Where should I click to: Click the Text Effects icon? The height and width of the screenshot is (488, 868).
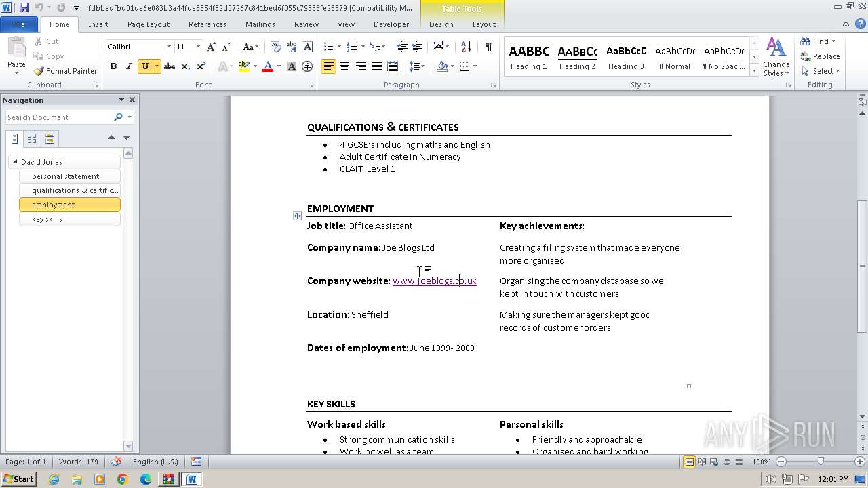(222, 66)
